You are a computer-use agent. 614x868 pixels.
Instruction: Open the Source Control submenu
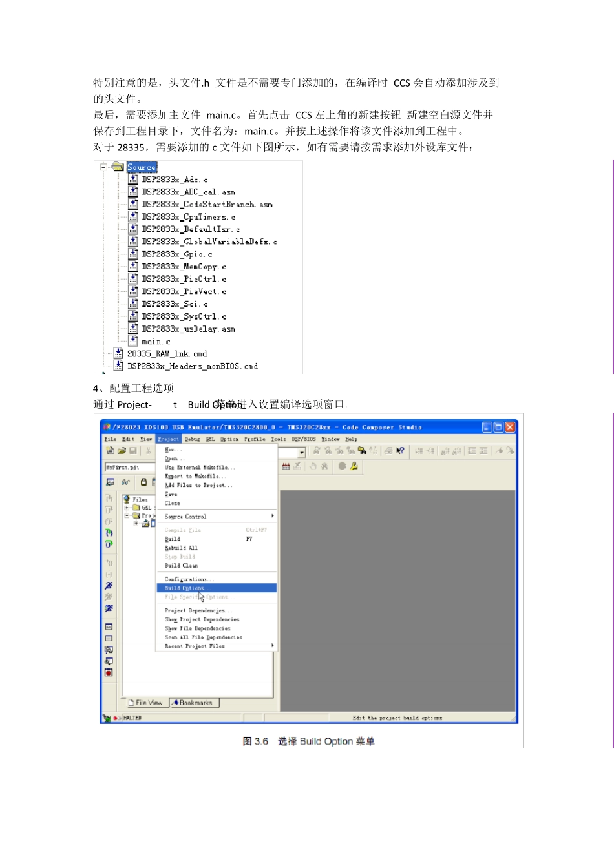coord(217,517)
